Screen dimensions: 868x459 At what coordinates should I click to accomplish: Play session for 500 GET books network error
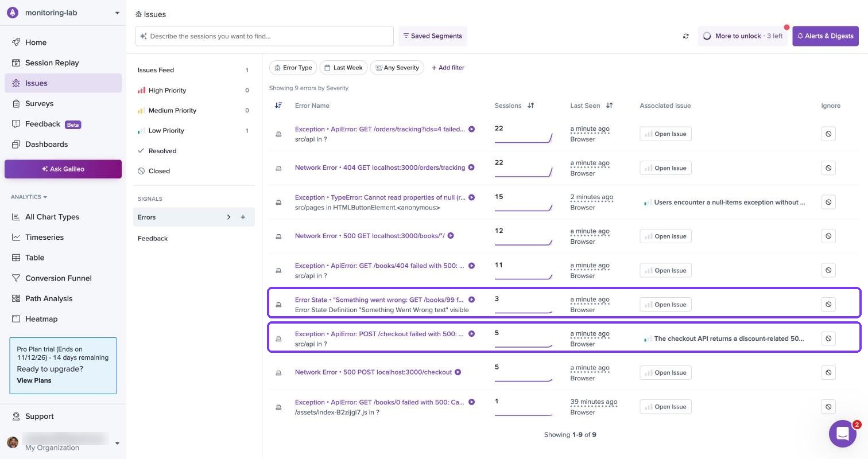[451, 236]
